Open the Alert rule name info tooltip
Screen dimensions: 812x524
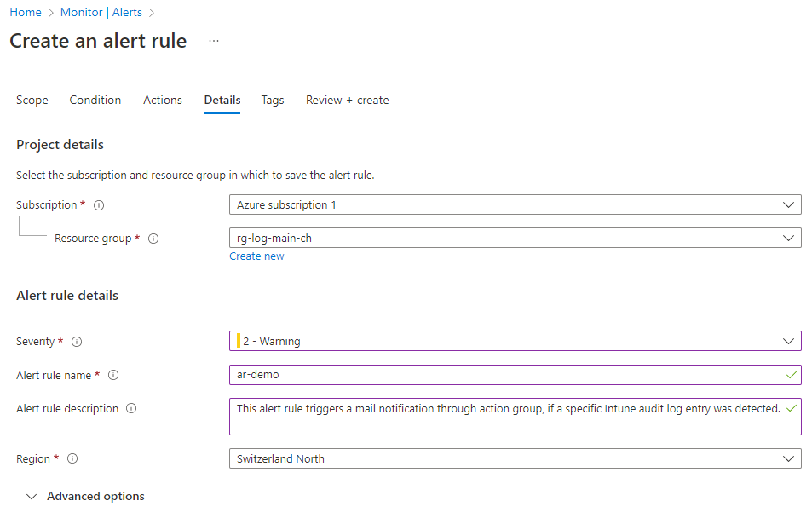pos(113,375)
